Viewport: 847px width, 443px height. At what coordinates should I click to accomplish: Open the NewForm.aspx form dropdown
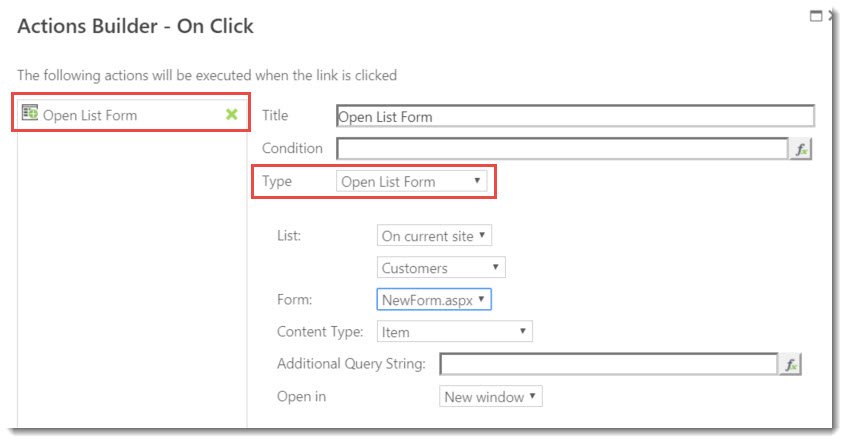434,299
